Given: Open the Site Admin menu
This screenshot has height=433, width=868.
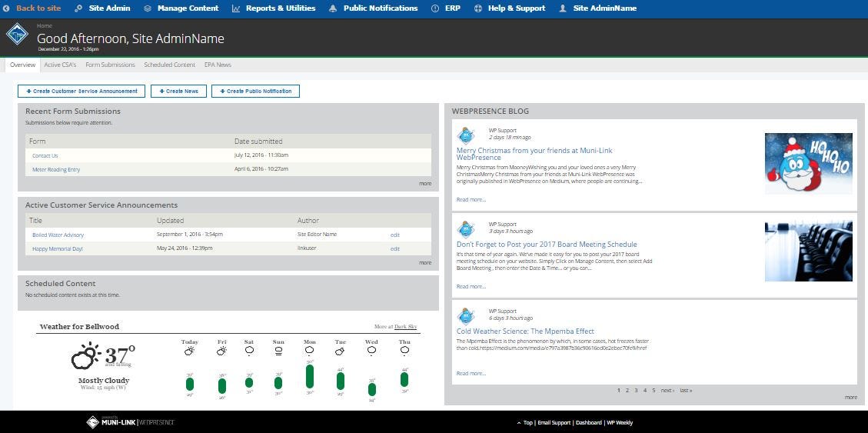Looking at the screenshot, I should 110,8.
